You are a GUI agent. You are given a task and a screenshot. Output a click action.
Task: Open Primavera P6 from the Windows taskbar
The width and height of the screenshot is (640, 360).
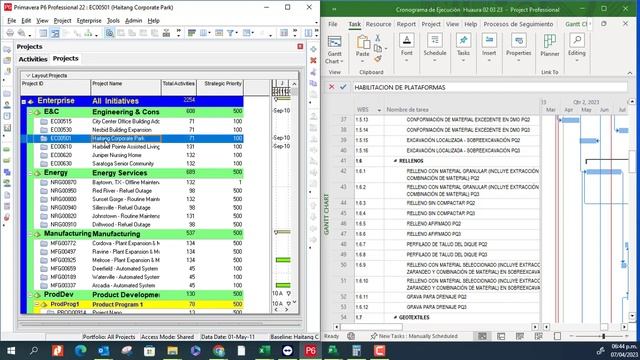point(310,351)
